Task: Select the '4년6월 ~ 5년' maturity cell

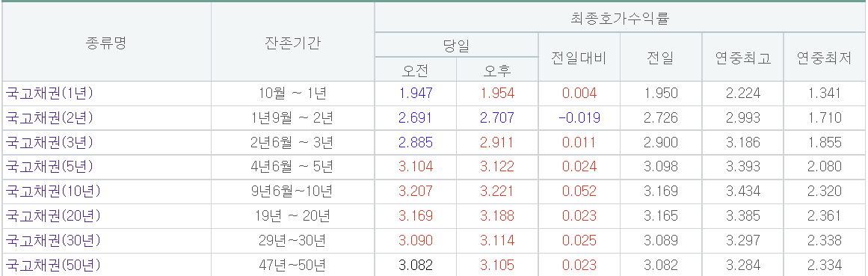Action: pyautogui.click(x=292, y=167)
